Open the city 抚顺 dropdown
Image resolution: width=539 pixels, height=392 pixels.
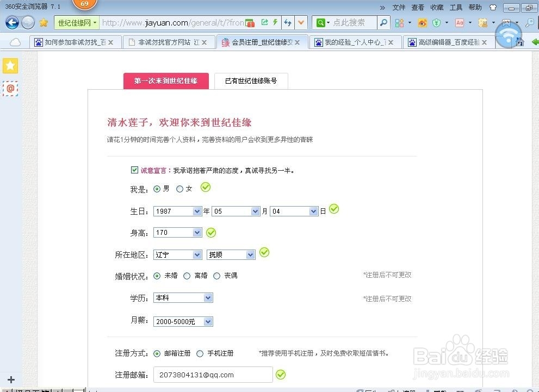coord(231,254)
